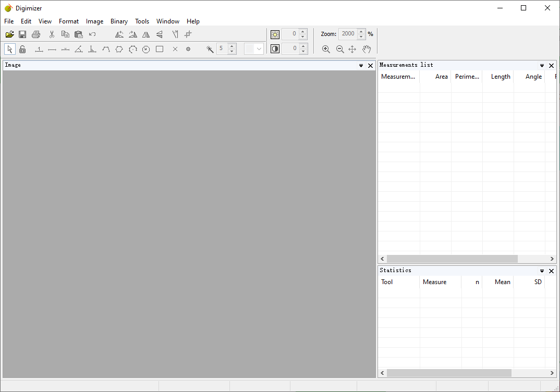Increase the magic wand tolerance value

pos(232,46)
